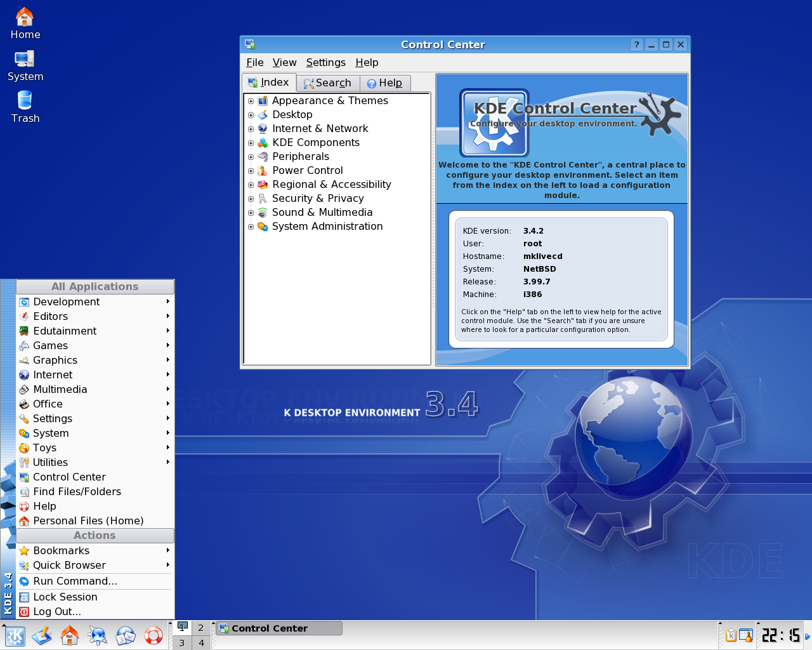Switch to the Search tab

click(327, 83)
